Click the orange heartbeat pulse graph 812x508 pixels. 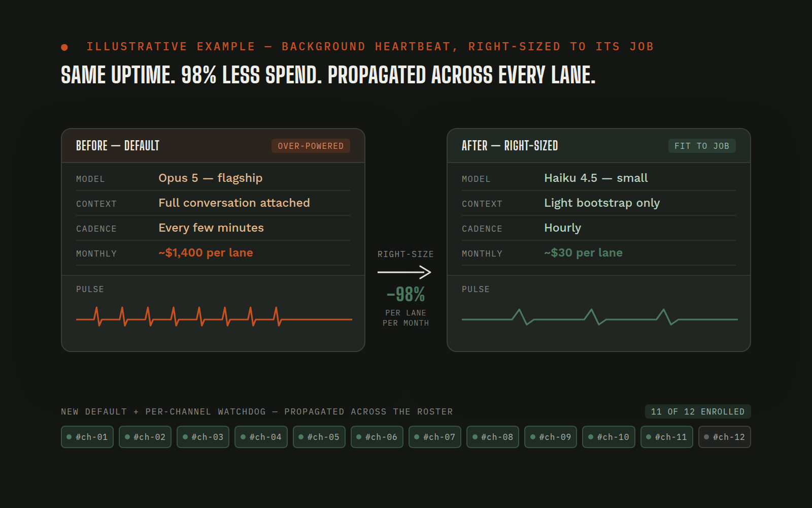214,316
